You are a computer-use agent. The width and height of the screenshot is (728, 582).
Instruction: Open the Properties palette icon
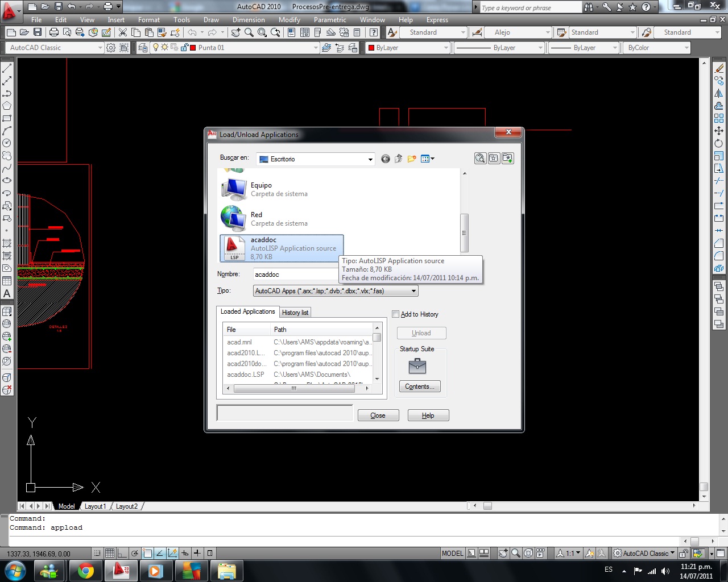pos(292,32)
